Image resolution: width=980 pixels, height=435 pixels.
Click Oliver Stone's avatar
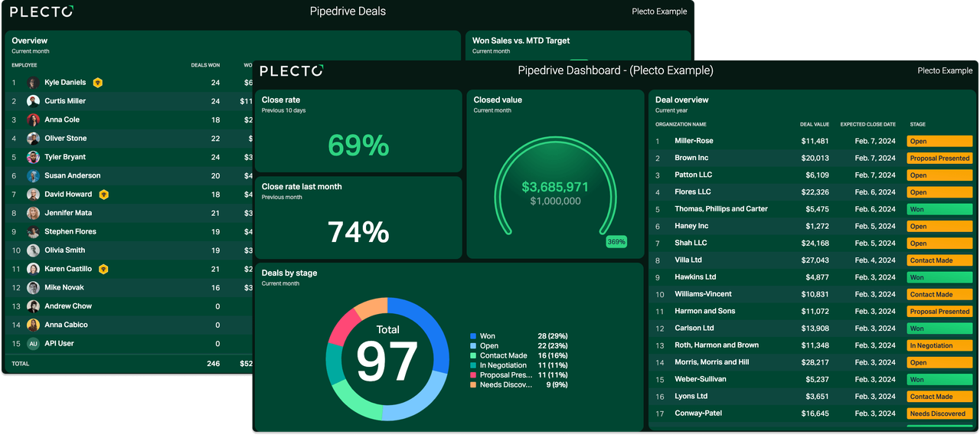(x=33, y=139)
